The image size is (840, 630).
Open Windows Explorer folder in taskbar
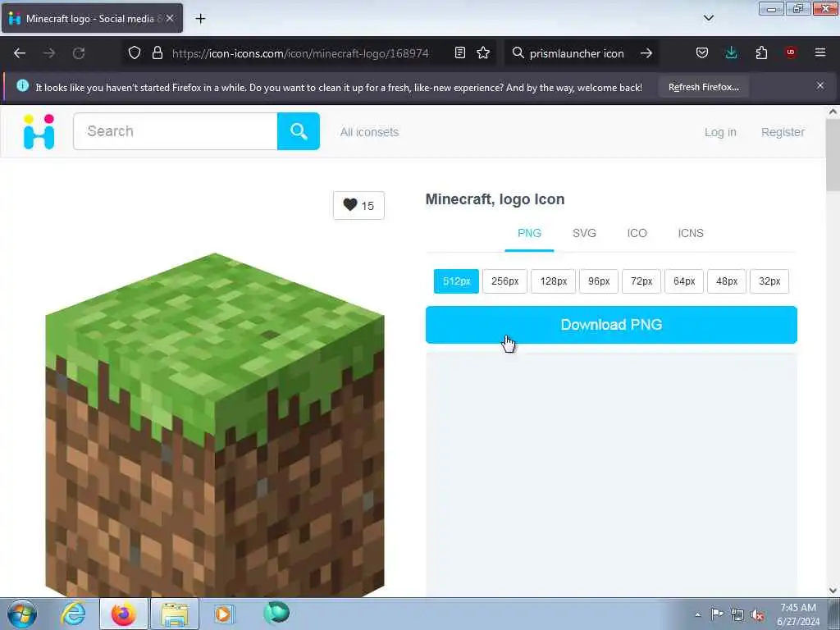pos(175,614)
